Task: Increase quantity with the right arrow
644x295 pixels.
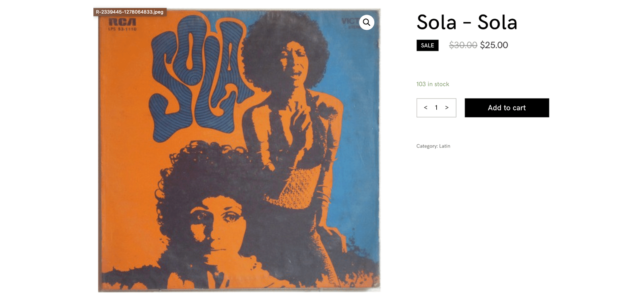Action: [447, 108]
